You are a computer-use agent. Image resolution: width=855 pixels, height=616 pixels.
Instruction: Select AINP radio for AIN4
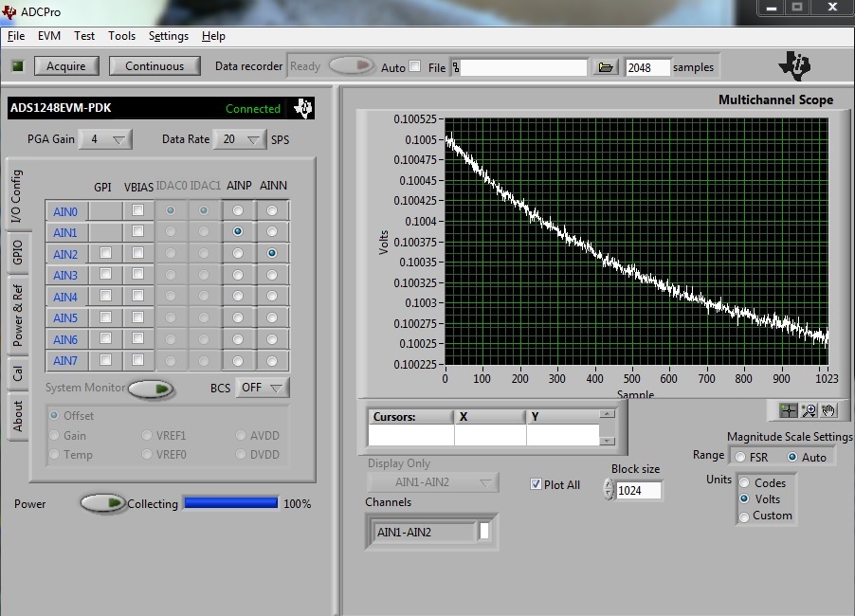click(238, 296)
